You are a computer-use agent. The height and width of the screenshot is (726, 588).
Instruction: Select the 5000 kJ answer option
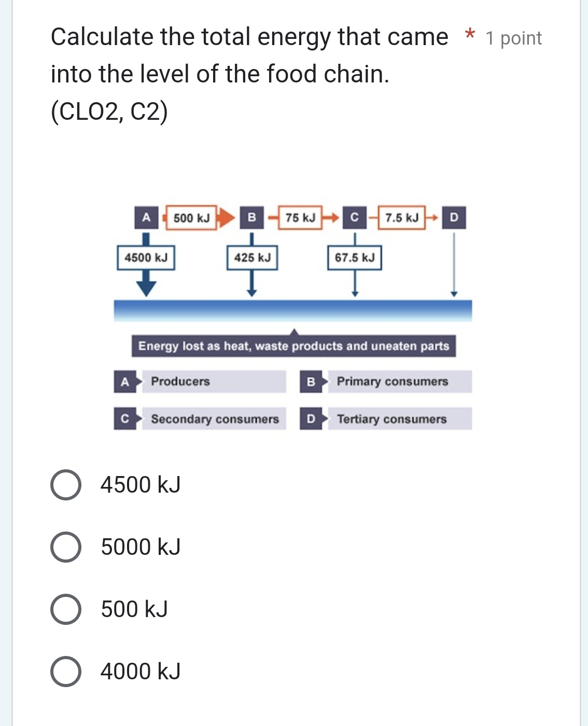pos(66,546)
